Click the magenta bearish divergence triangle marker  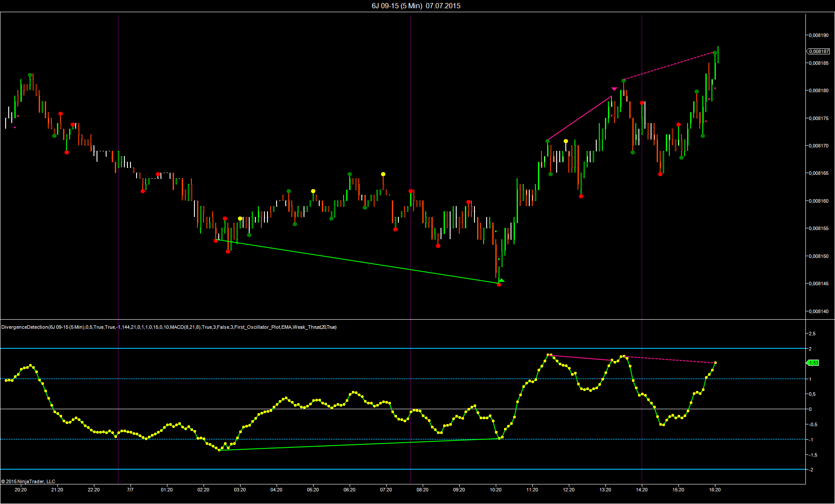tap(614, 89)
